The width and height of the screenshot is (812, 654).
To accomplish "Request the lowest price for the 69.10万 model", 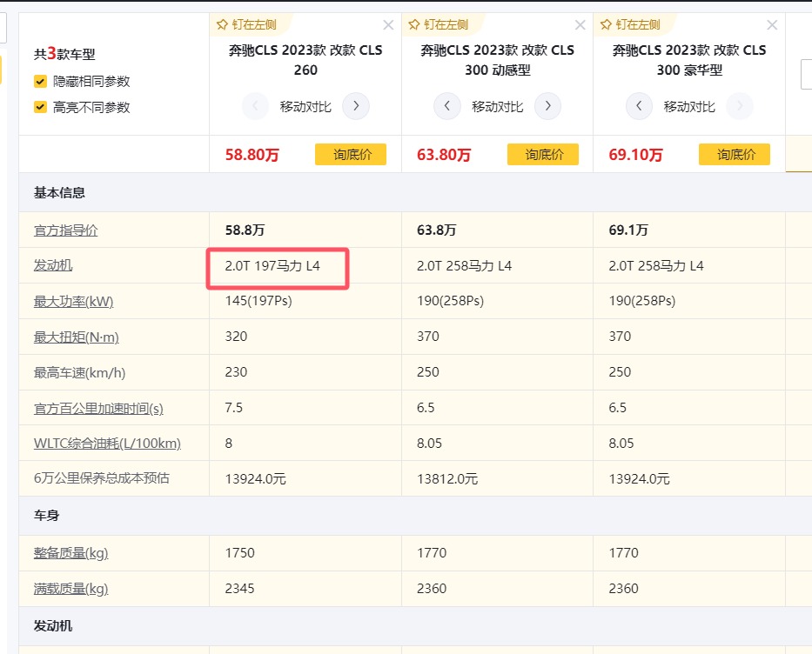I will [x=734, y=155].
